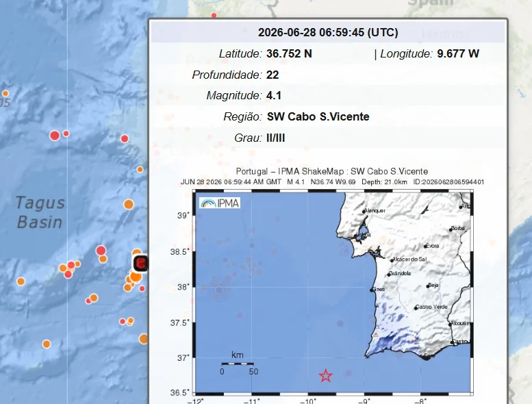
Task: Open the IPMA ShakeMap image in the popup
Action: coord(328,287)
